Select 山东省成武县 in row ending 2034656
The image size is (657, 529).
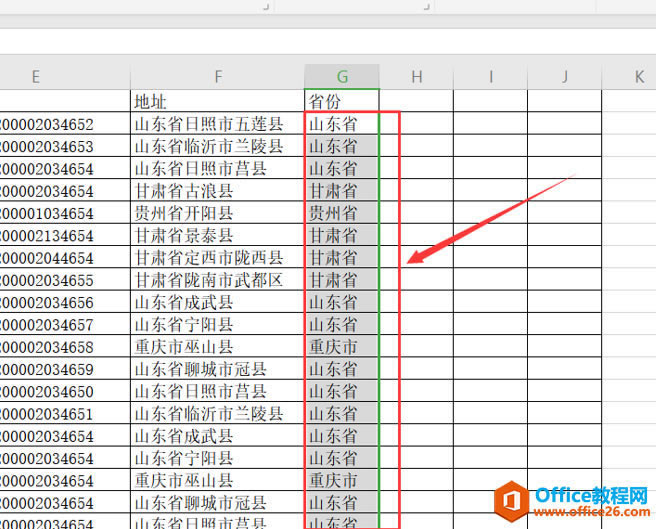[217, 302]
